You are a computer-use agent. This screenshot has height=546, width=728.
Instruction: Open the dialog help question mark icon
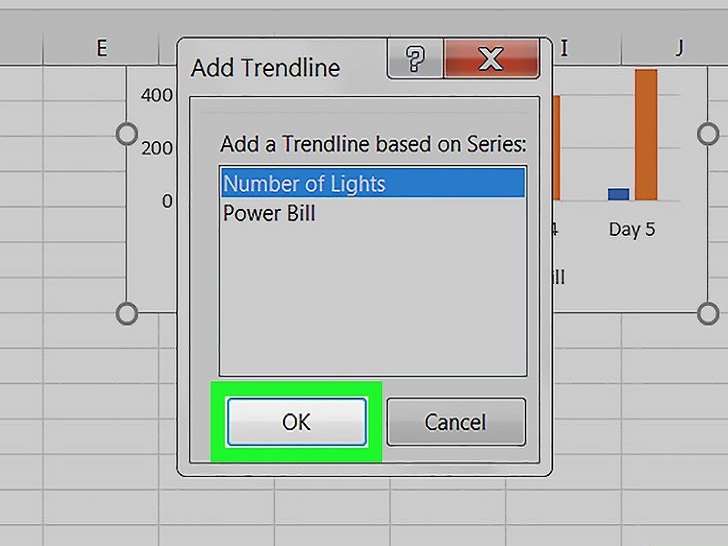tap(415, 59)
